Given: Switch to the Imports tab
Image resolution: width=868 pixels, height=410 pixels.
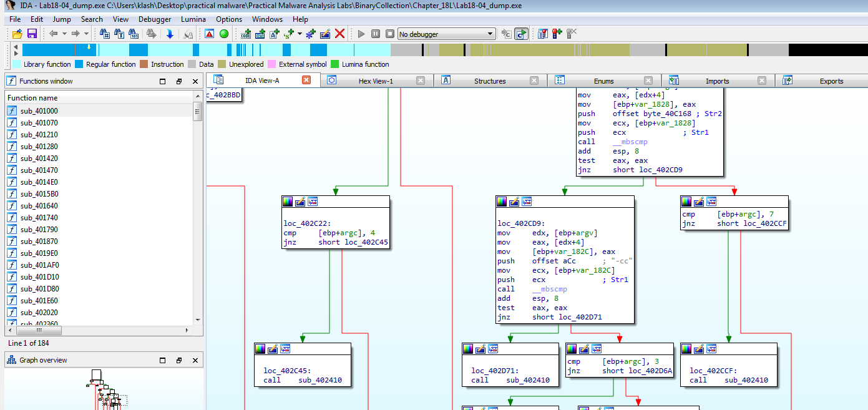Looking at the screenshot, I should coord(717,81).
